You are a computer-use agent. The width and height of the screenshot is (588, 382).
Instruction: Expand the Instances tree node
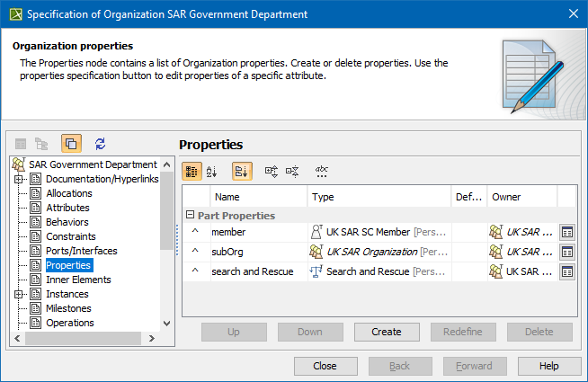(x=18, y=294)
